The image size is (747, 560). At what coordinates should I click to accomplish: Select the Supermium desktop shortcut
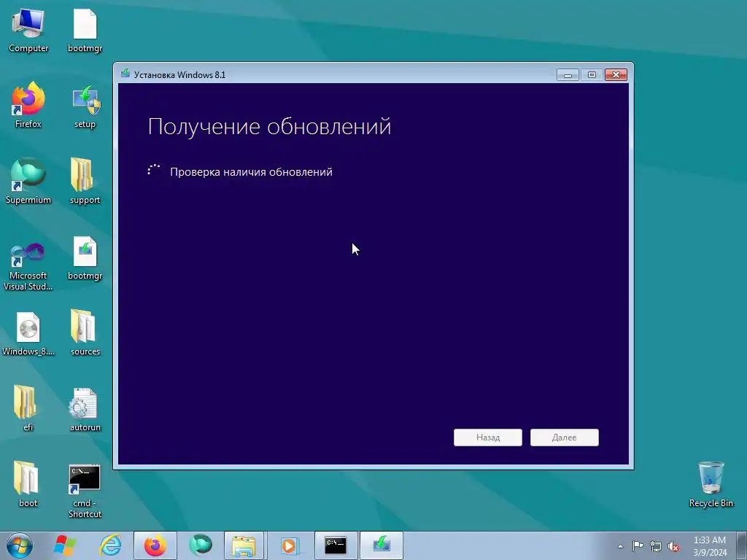pyautogui.click(x=28, y=182)
